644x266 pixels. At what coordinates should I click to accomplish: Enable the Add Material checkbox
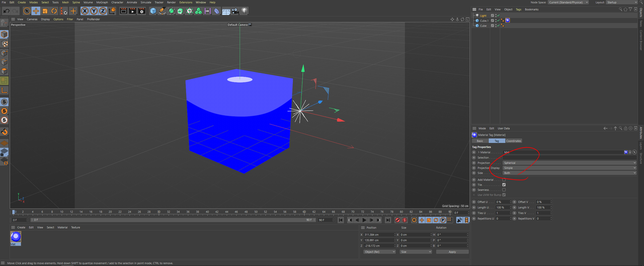pyautogui.click(x=504, y=179)
